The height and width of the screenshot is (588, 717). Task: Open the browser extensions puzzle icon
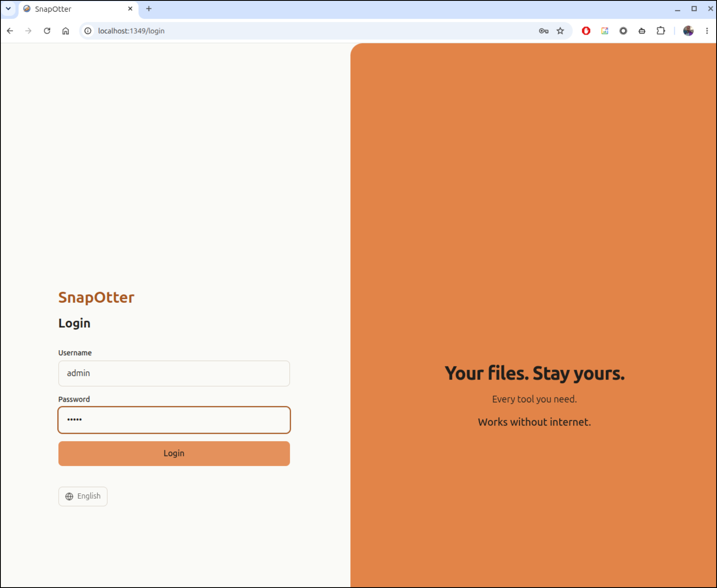point(661,31)
